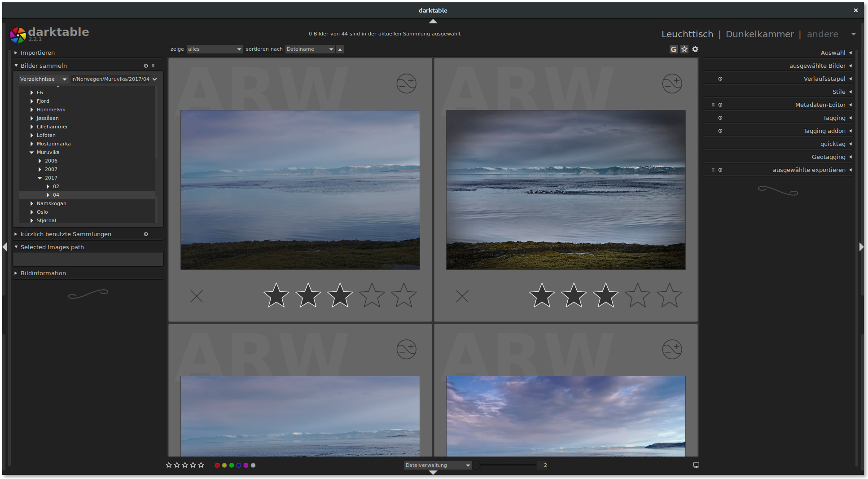
Task: Click altered-history icon on third image
Action: click(x=406, y=349)
